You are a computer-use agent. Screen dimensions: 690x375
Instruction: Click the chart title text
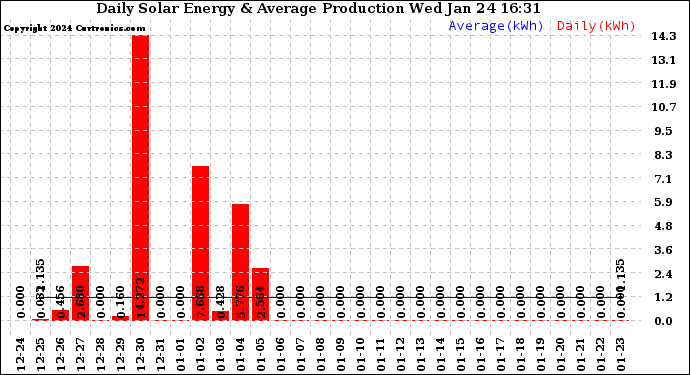[318, 9]
